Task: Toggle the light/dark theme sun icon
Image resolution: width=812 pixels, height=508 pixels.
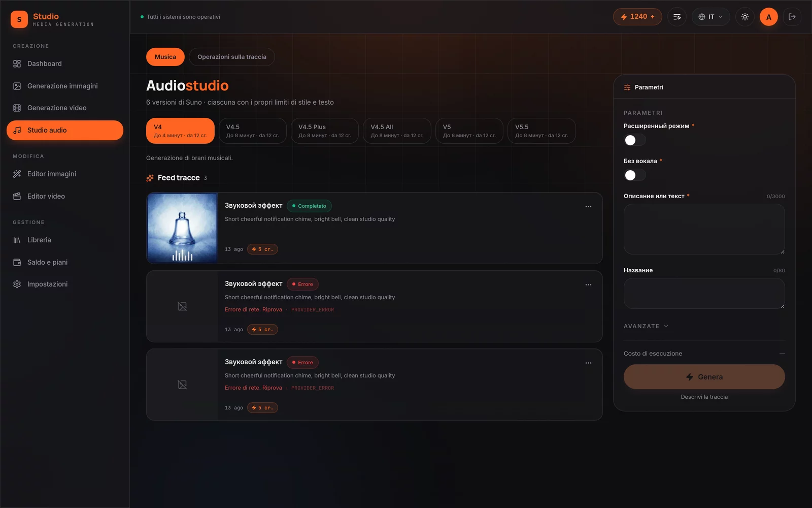Action: (x=745, y=17)
